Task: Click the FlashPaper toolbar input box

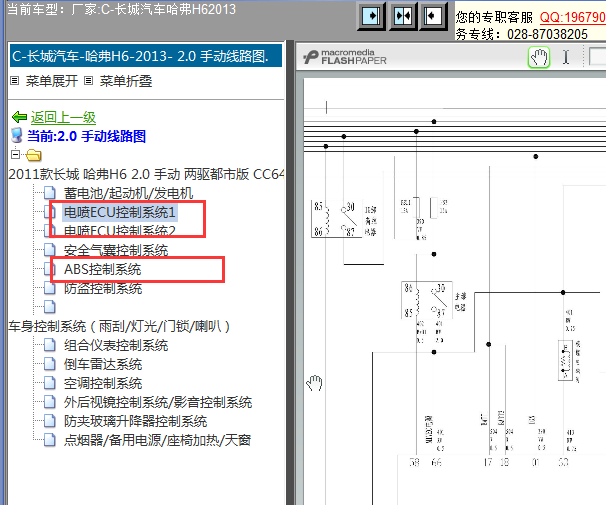Action: tap(597, 57)
